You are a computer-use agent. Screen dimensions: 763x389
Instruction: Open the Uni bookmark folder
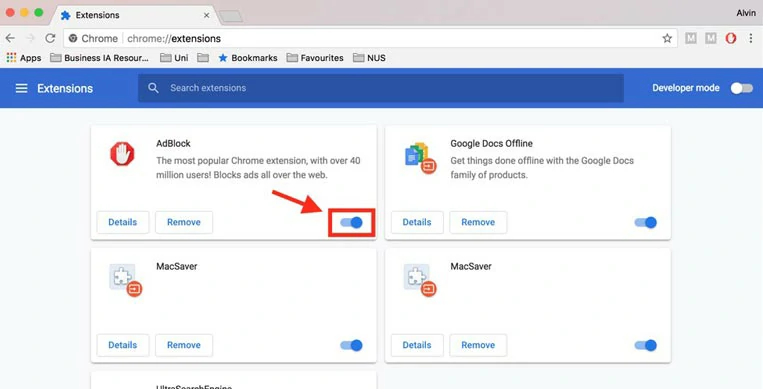pyautogui.click(x=174, y=57)
